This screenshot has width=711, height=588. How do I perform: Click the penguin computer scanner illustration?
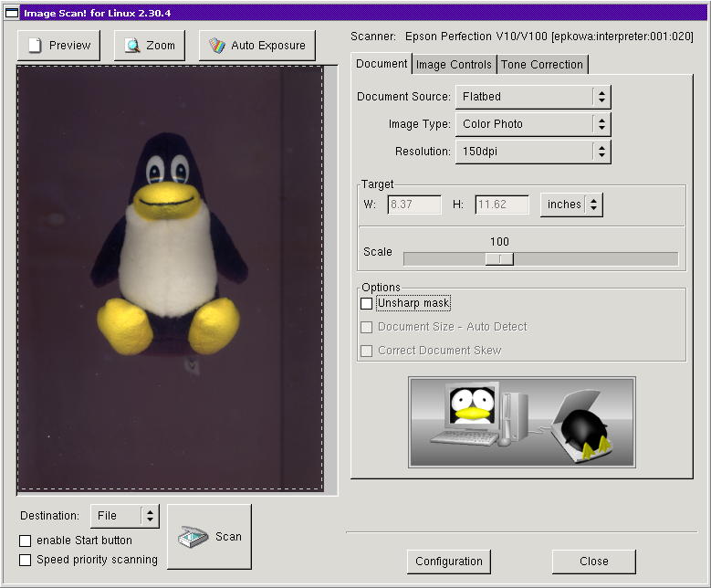click(522, 423)
